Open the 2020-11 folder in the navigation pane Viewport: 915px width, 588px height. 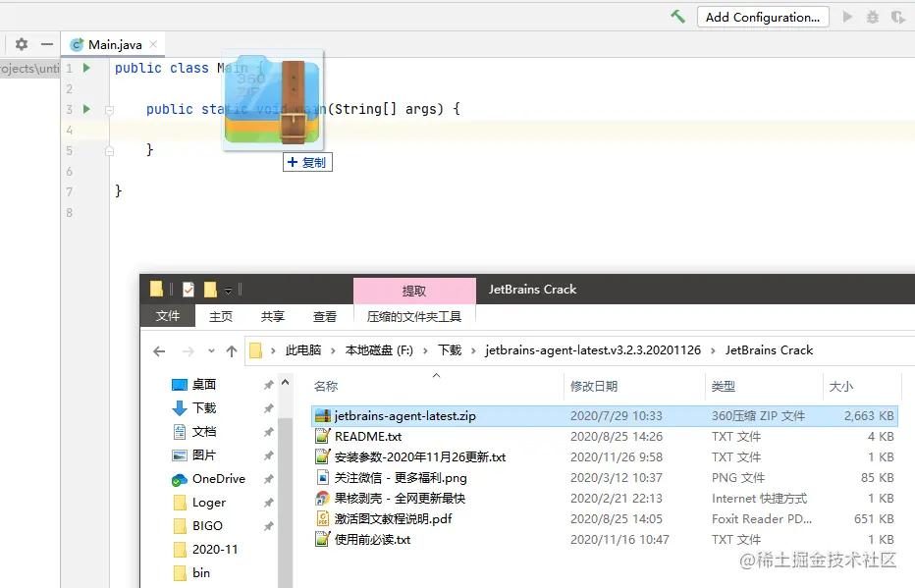pos(215,550)
